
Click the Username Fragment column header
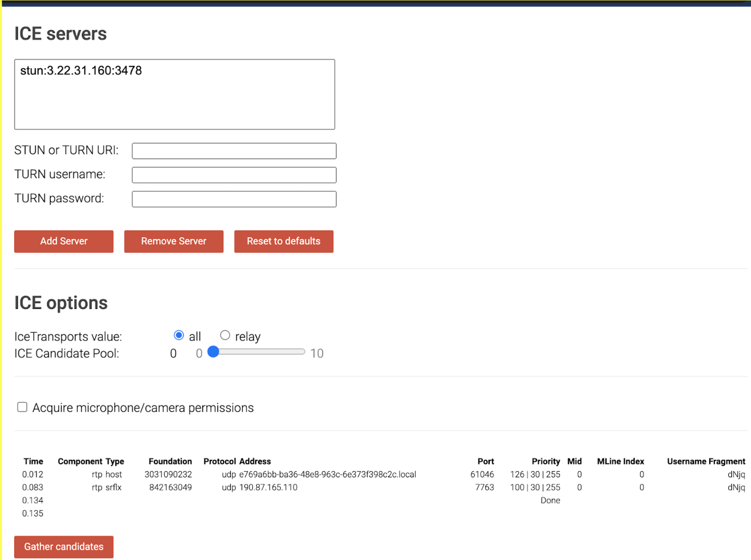coord(706,461)
